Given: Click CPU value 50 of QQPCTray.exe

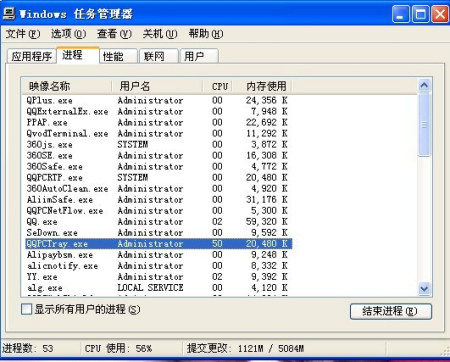Looking at the screenshot, I should pyautogui.click(x=217, y=244).
